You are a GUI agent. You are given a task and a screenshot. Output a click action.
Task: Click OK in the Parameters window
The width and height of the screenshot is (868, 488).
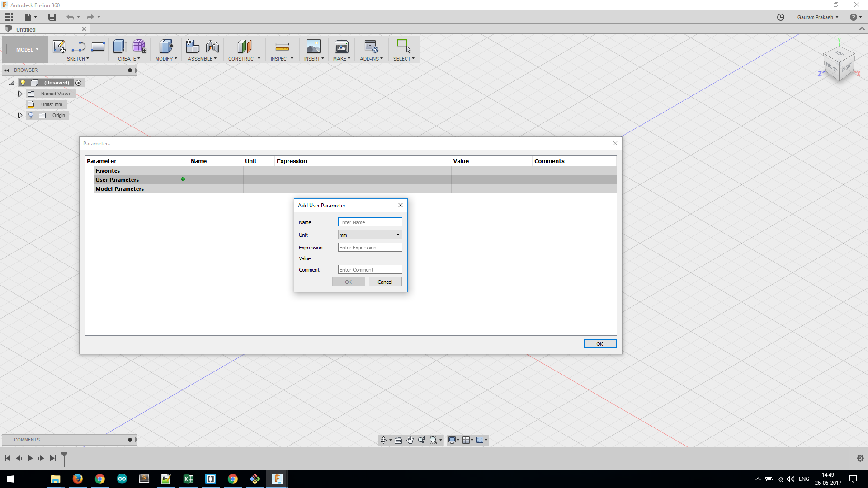599,344
